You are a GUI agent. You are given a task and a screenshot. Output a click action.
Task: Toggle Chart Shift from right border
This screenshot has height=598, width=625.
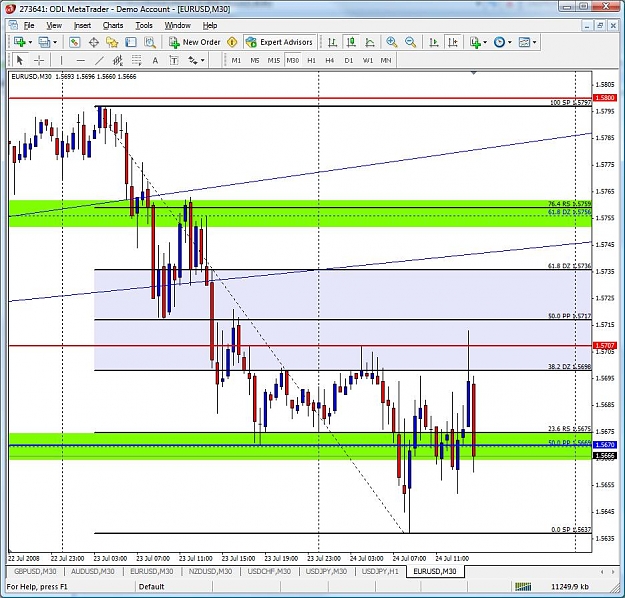coord(453,42)
